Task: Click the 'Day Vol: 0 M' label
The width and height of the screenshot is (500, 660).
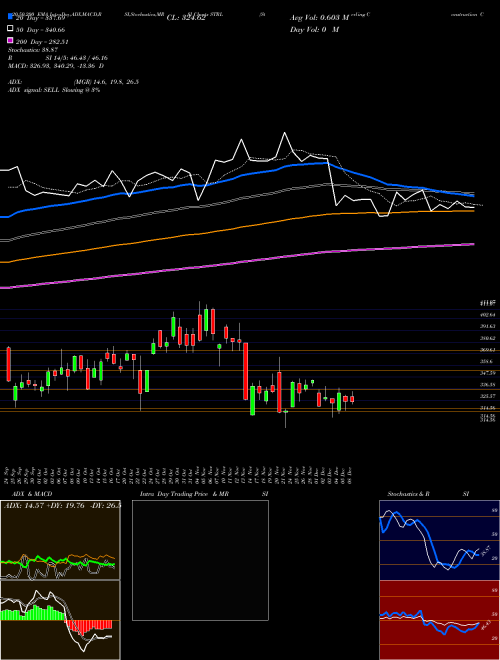Action: (x=314, y=29)
